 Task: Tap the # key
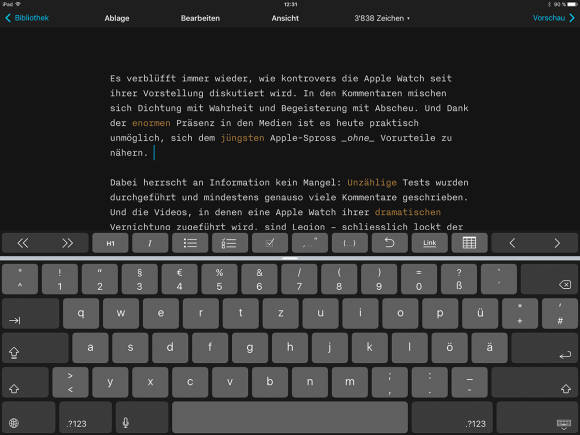point(560,314)
